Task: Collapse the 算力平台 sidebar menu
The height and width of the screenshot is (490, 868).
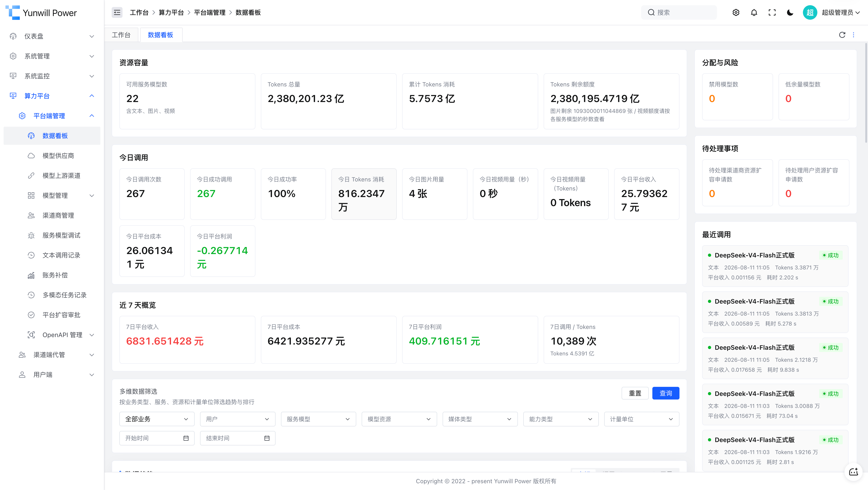Action: [52, 96]
